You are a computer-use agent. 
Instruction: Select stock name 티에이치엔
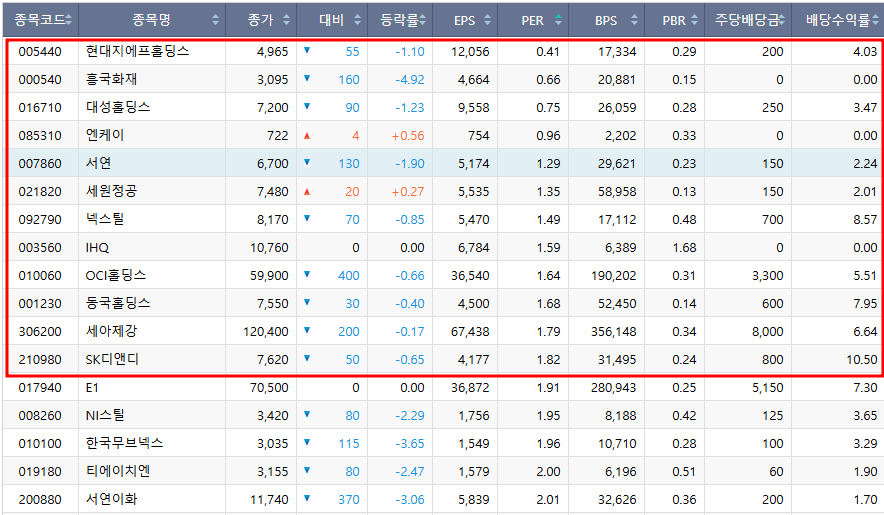[118, 471]
